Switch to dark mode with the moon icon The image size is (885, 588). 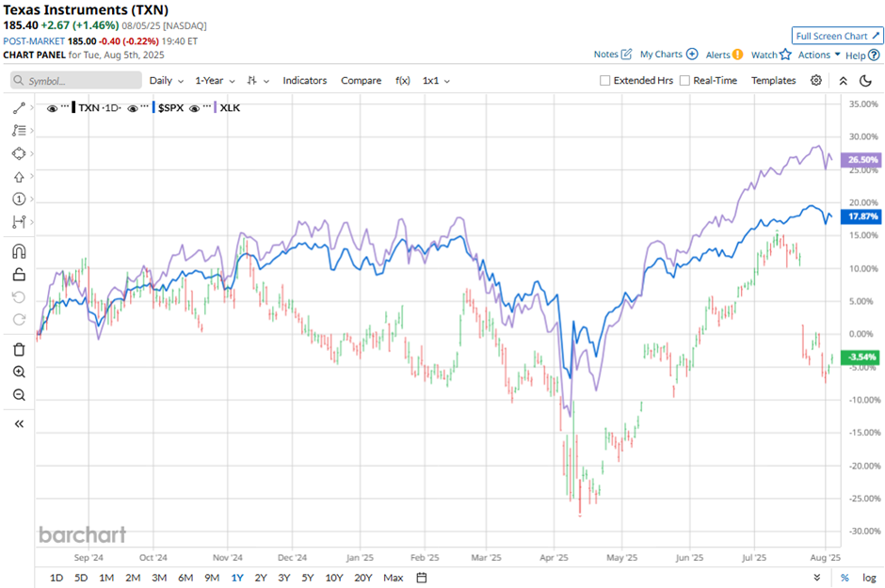pos(865,81)
